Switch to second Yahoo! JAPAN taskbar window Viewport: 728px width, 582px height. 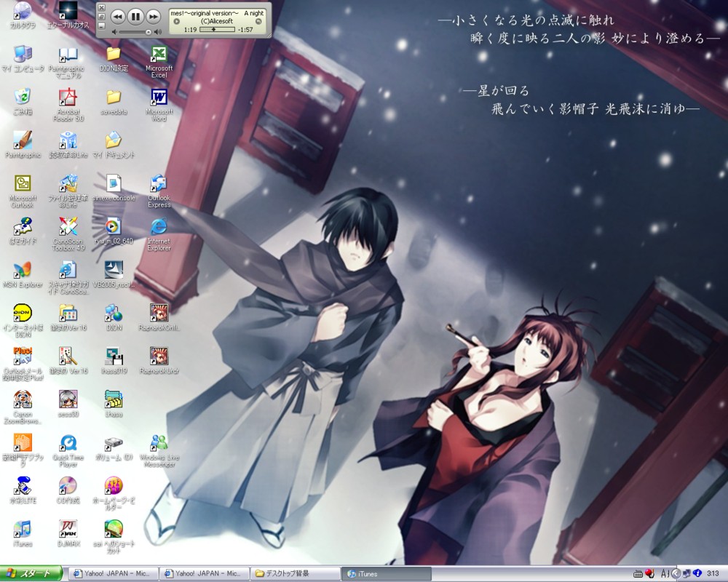(205, 574)
